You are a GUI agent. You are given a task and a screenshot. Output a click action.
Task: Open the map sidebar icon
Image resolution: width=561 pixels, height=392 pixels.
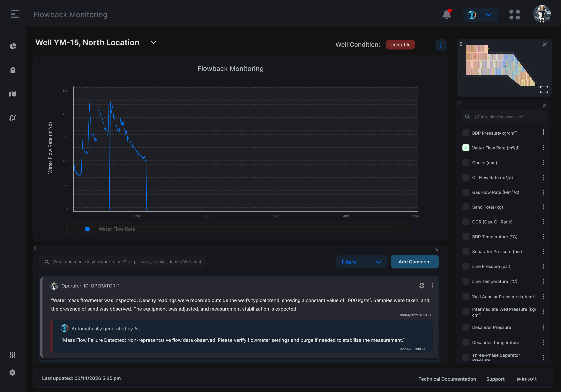[x=13, y=94]
